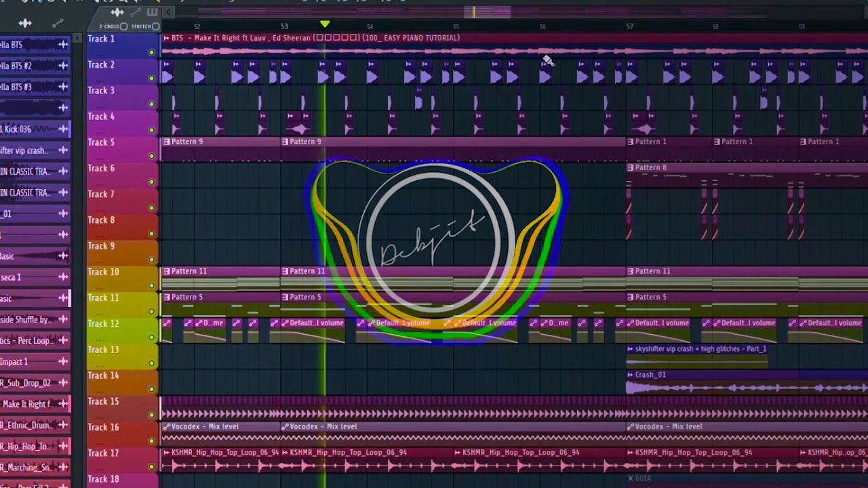Open menu of first Pattern 9 clip
The image size is (868, 488).
167,142
